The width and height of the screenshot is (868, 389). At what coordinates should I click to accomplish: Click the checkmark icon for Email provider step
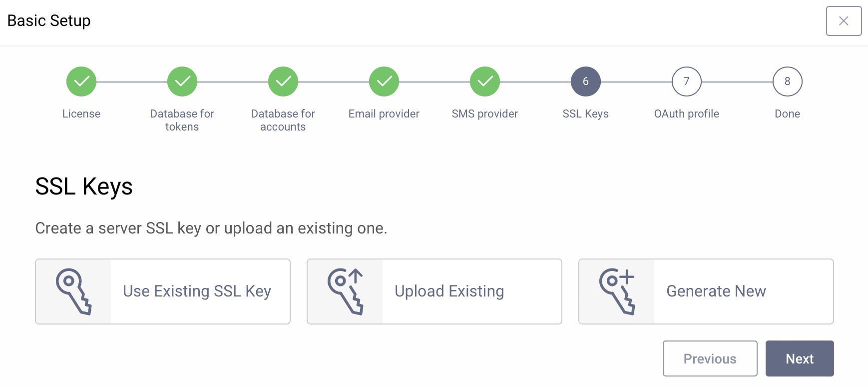click(384, 81)
